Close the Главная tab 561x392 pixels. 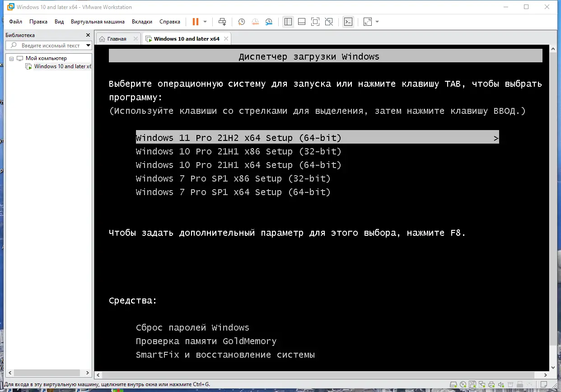[135, 39]
